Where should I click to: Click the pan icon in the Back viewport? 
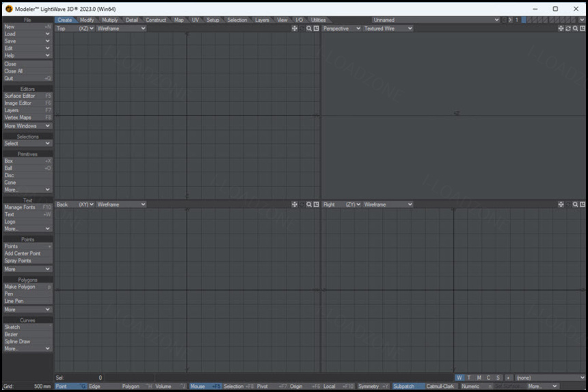295,205
